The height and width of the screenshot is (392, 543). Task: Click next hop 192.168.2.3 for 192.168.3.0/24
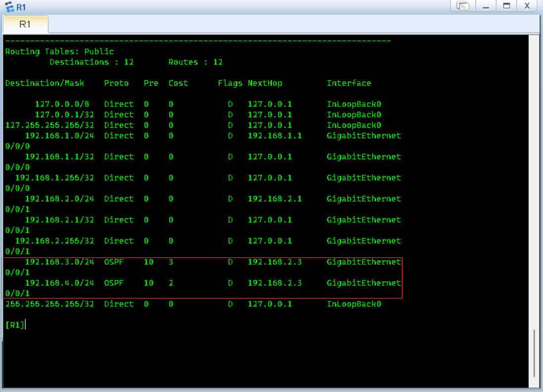(275, 262)
